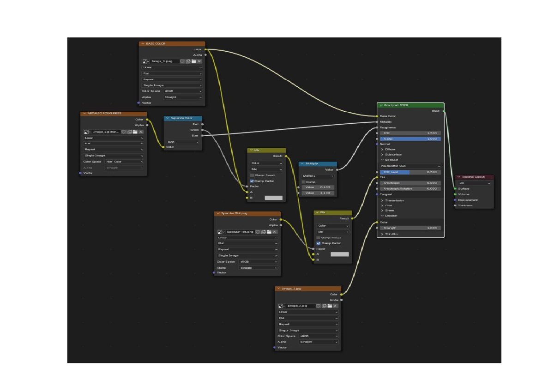Open image folder icon in Image_2.jpg node
Screen dimensions: 554x392
330,306
